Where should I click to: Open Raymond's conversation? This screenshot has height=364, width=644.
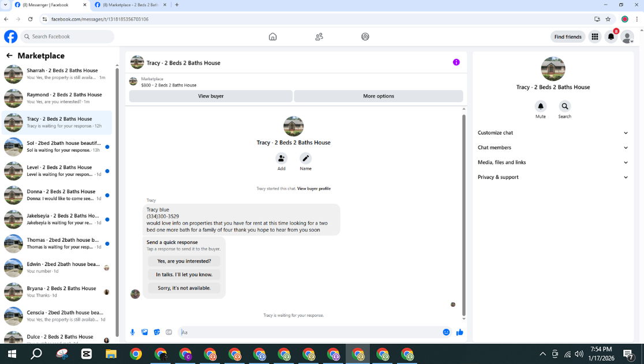pos(57,98)
